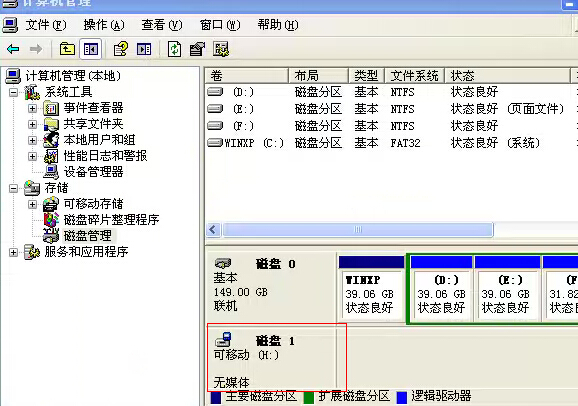Open the 操作(A) menu
The height and width of the screenshot is (406, 578).
[104, 25]
